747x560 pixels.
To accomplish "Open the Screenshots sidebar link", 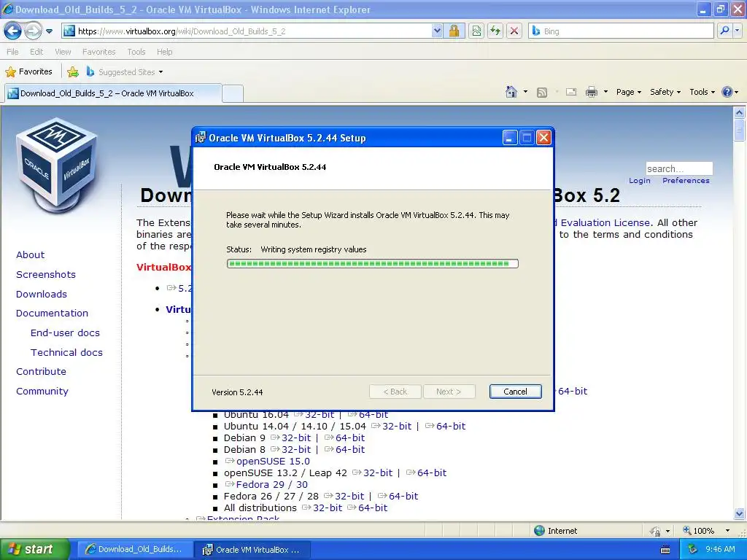I will pyautogui.click(x=46, y=274).
